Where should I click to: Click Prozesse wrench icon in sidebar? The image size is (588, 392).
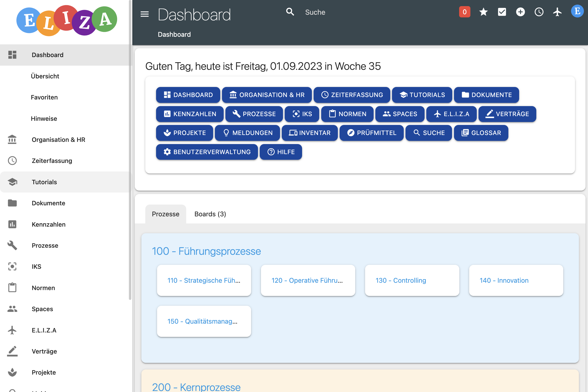12,245
